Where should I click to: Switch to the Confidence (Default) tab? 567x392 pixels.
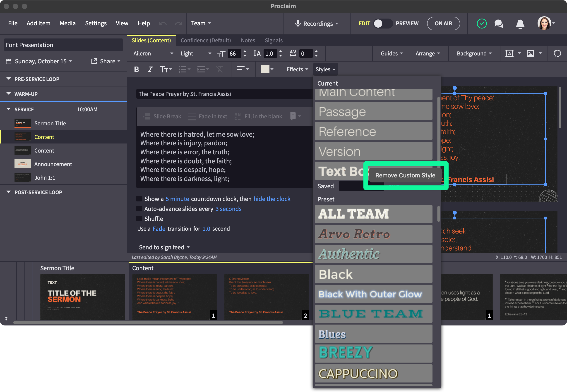coord(206,40)
